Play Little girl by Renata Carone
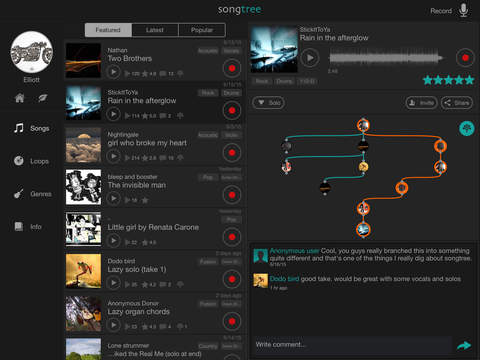This screenshot has width=480, height=360. 113,241
